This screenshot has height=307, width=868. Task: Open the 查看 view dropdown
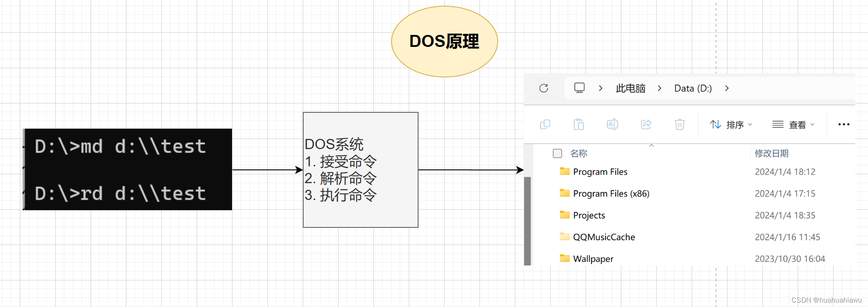click(x=793, y=125)
